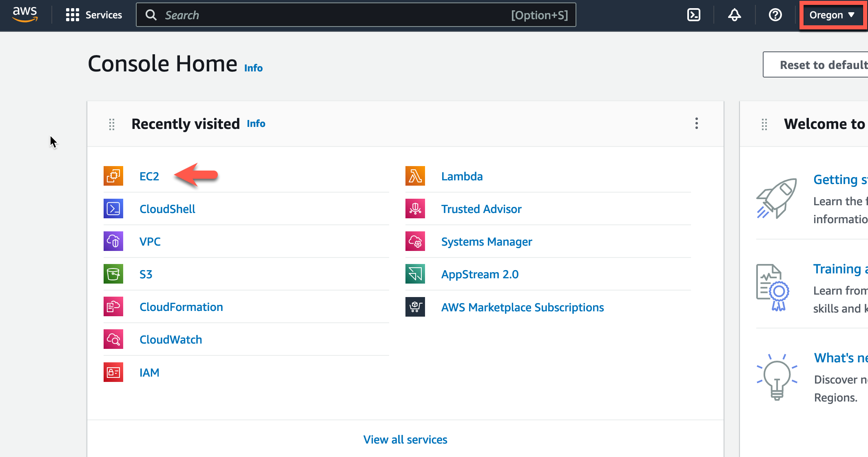This screenshot has width=868, height=457.
Task: Open the View all services link
Action: pos(405,439)
